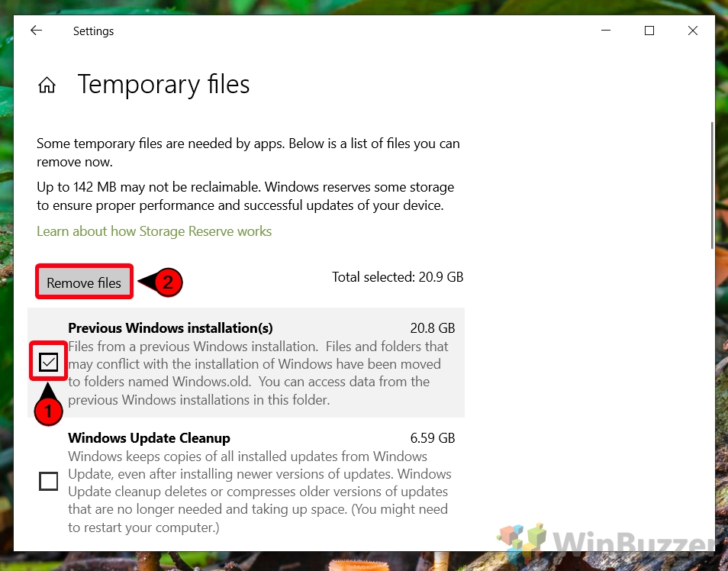Click the Total selected: 20.9 GB text
This screenshot has width=728, height=571.
[x=398, y=277]
